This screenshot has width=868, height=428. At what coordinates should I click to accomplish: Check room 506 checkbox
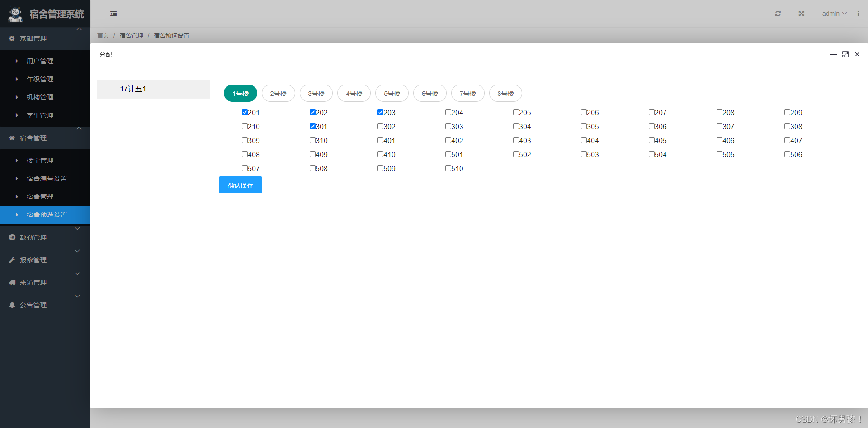787,155
